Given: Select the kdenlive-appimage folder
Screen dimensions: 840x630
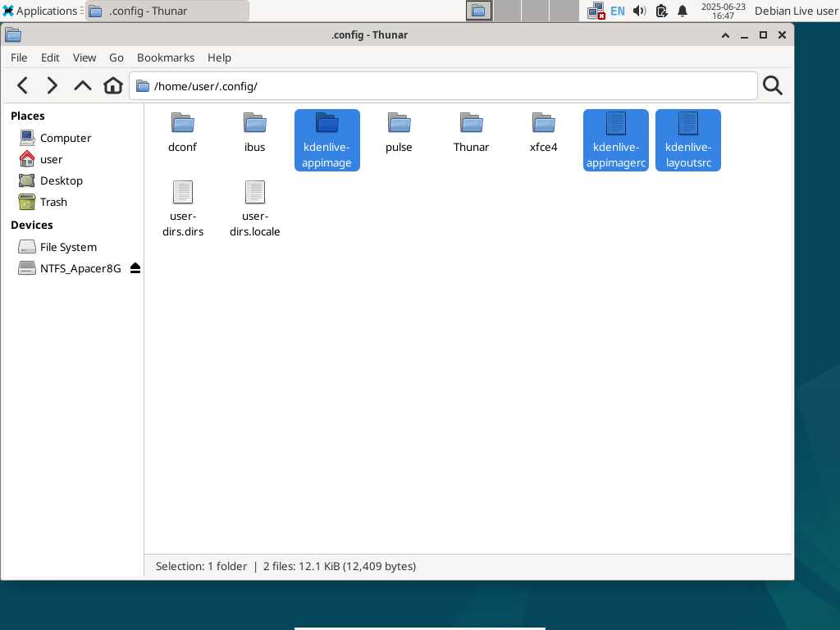Looking at the screenshot, I should (x=326, y=140).
